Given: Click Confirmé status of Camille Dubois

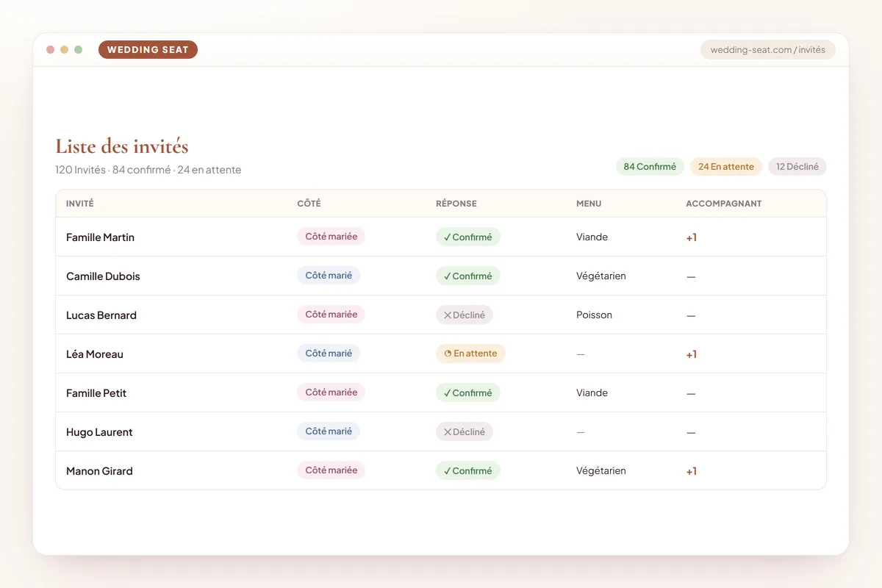Looking at the screenshot, I should point(468,276).
